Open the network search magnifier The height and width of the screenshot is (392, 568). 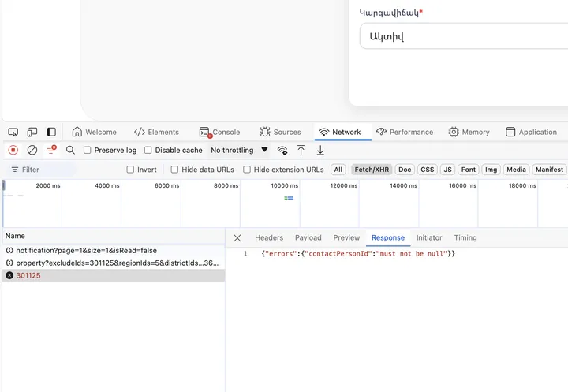70,150
